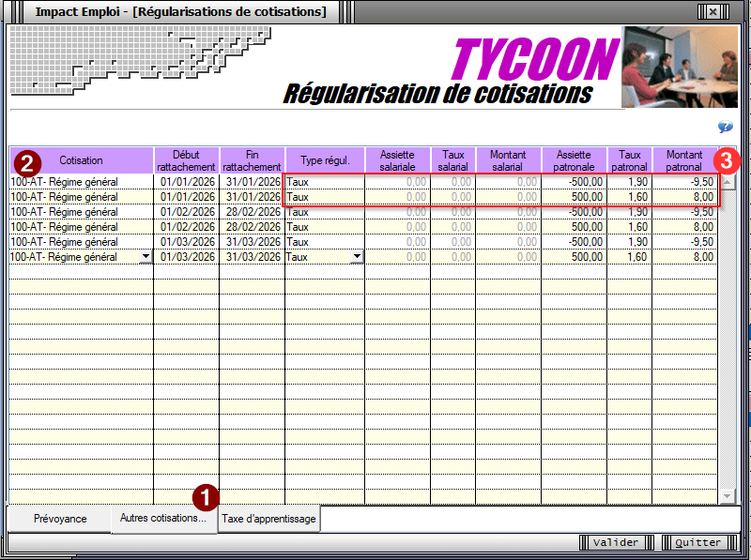Screen dimensions: 751x560
Task: Click the scrollbar up arrow
Action: pos(727,182)
